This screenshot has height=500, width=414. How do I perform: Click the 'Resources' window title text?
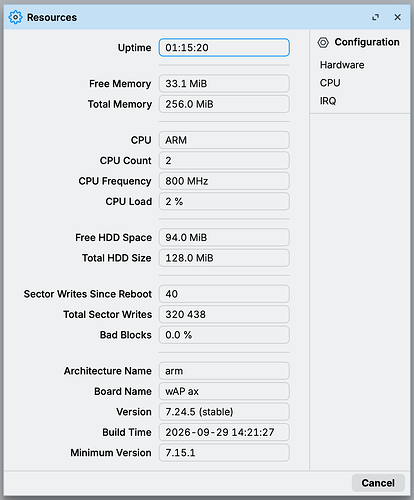click(52, 17)
